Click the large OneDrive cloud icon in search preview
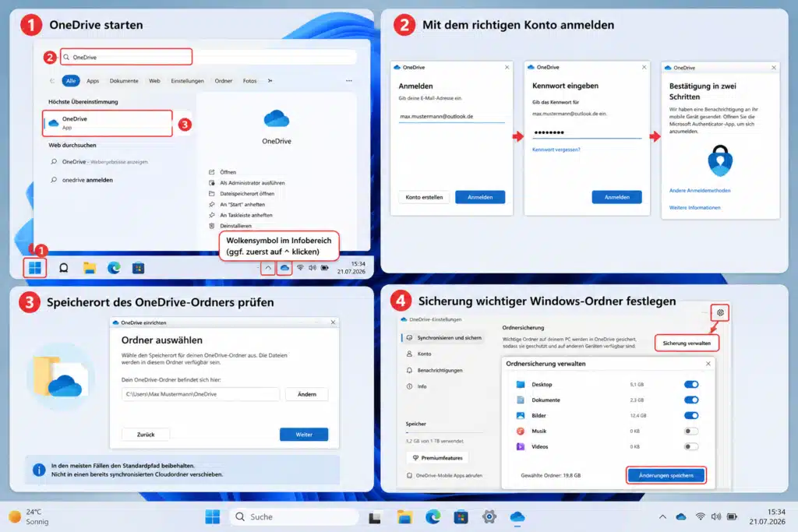798x532 pixels. point(277,119)
